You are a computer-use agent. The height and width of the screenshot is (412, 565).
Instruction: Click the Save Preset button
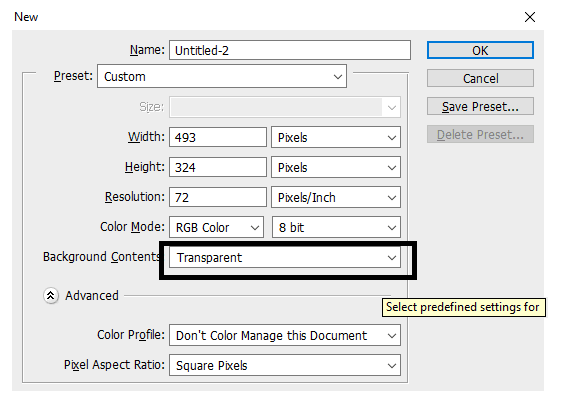[x=480, y=106]
